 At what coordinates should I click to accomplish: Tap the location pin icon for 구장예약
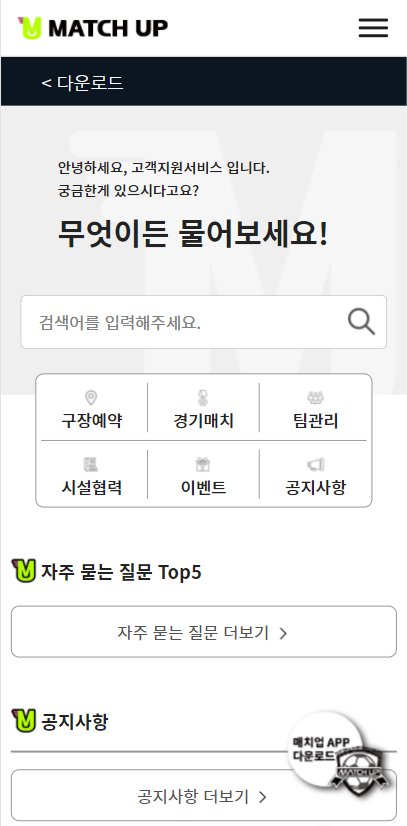(x=91, y=398)
